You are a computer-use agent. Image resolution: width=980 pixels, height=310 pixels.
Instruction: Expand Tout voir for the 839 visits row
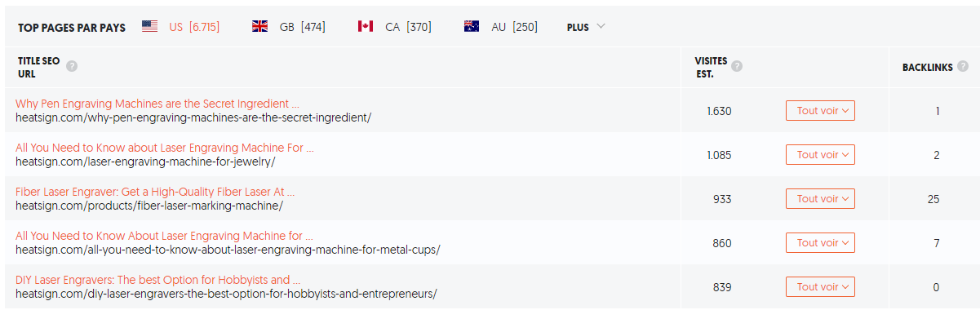(820, 286)
